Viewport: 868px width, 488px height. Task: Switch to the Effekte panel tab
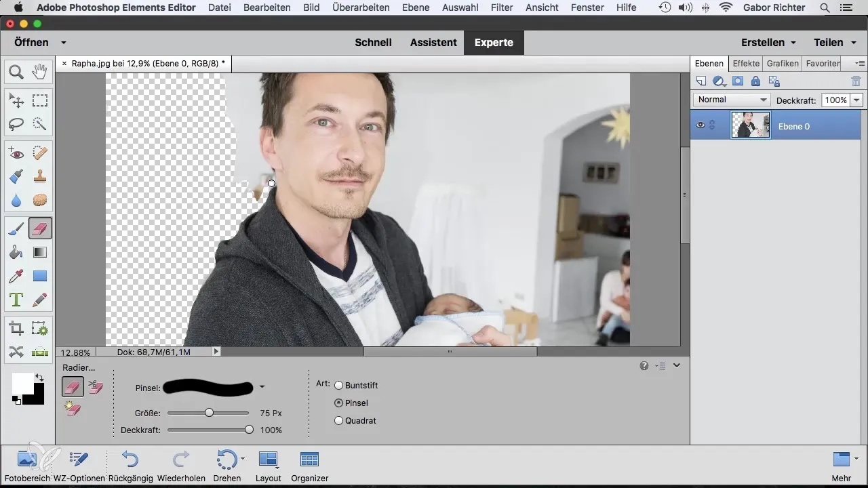click(746, 63)
